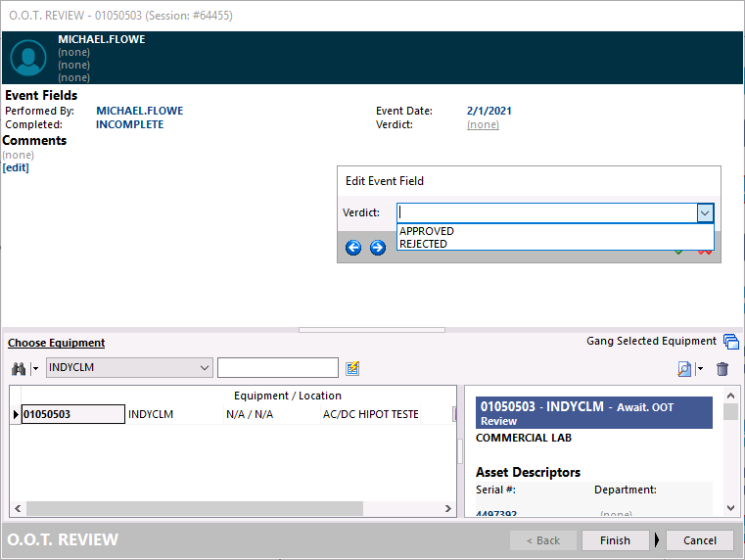The image size is (745, 560).
Task: Click the Verdict (none) link
Action: [x=483, y=124]
